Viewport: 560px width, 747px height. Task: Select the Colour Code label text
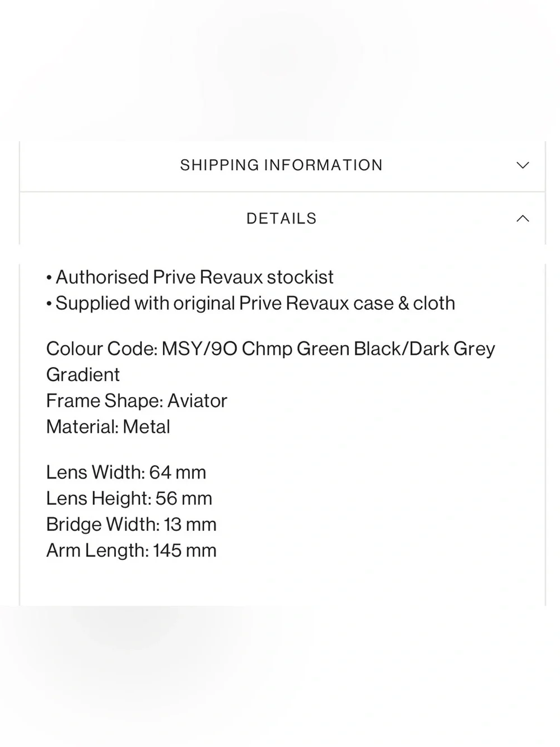tap(102, 349)
